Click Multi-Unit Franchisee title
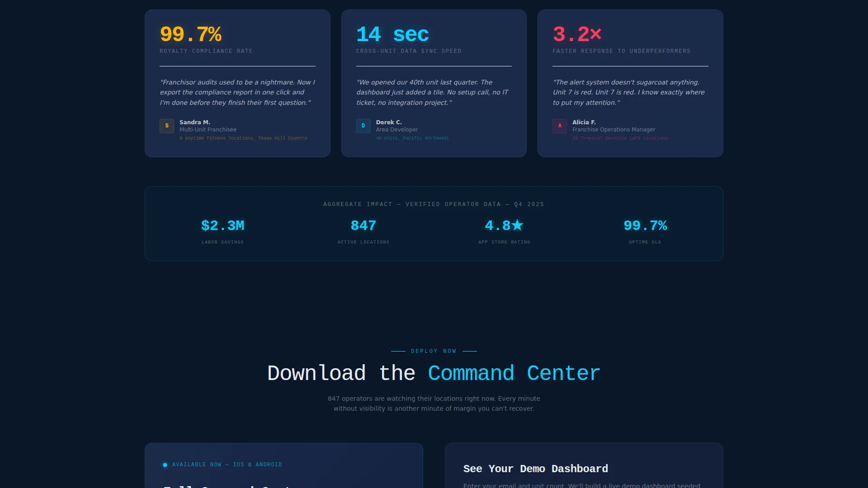The width and height of the screenshot is (868, 488). (208, 130)
